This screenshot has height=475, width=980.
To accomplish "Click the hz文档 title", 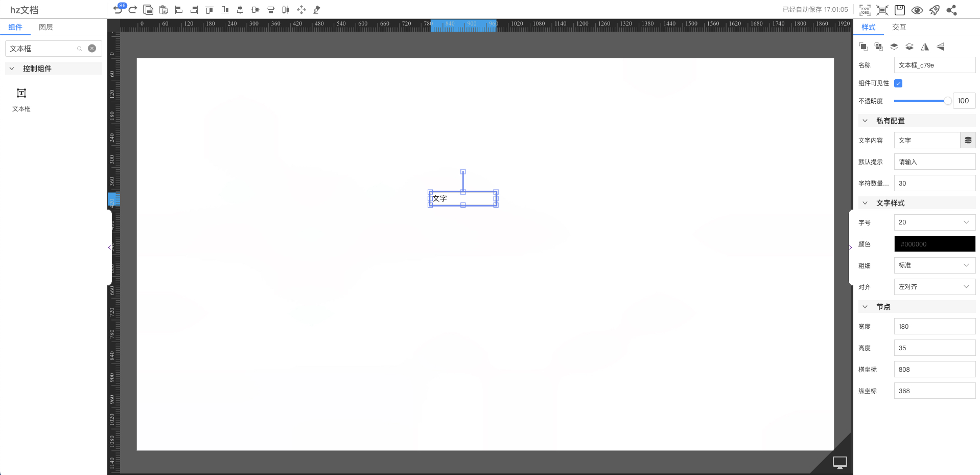I will (x=24, y=10).
